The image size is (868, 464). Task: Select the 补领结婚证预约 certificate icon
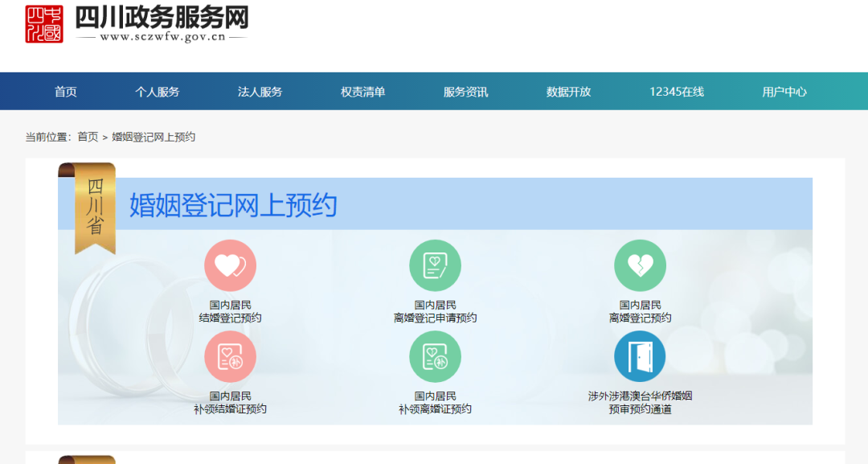231,356
